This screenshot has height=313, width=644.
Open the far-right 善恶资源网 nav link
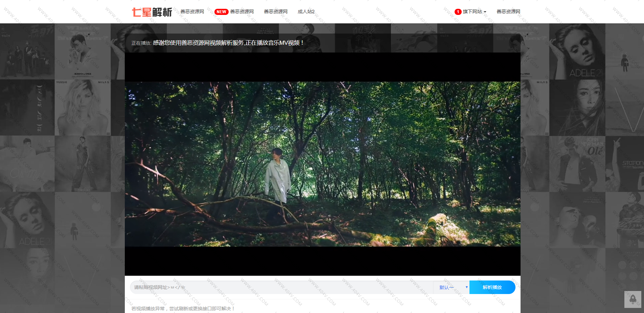point(508,12)
